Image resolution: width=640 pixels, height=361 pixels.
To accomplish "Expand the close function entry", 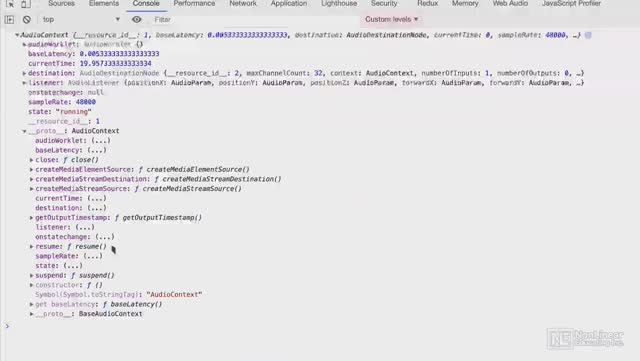I will click(x=31, y=160).
